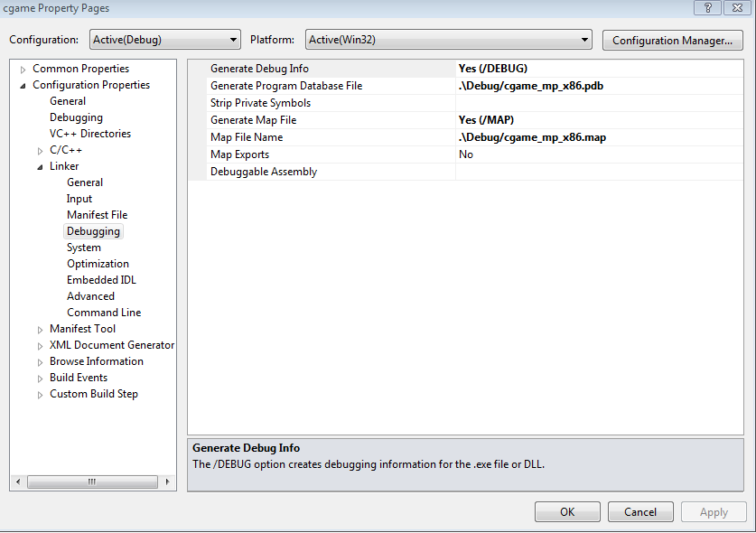This screenshot has width=756, height=533.
Task: Open the Linker Manifest File page
Action: [x=97, y=215]
